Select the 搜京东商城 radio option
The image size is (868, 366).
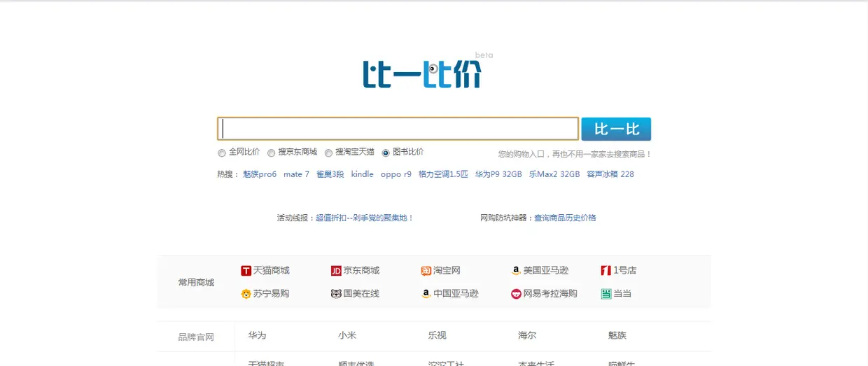pos(271,153)
